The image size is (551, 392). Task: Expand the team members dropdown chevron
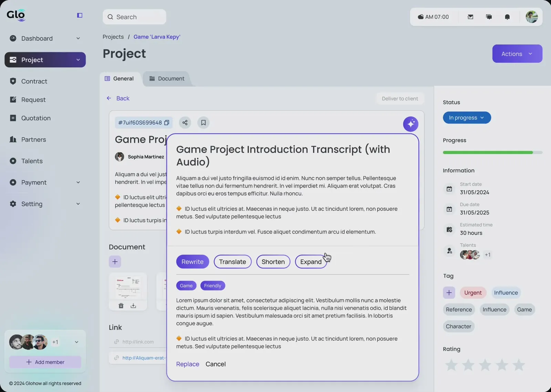[x=76, y=342]
